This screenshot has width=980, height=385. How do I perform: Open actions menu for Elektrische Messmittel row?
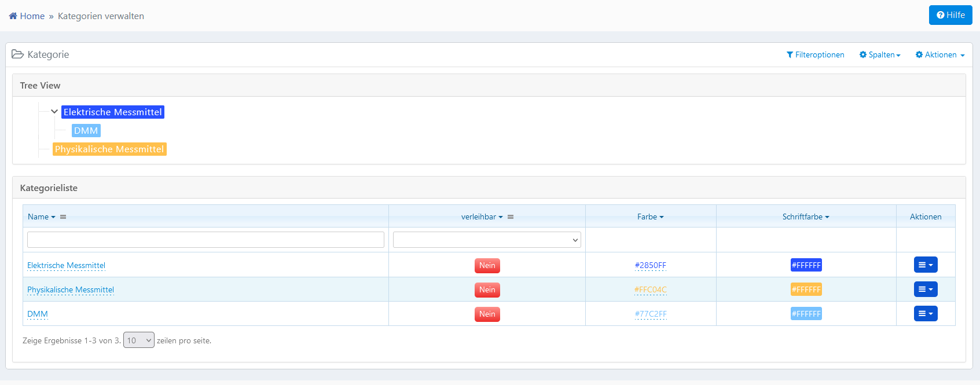tap(925, 265)
